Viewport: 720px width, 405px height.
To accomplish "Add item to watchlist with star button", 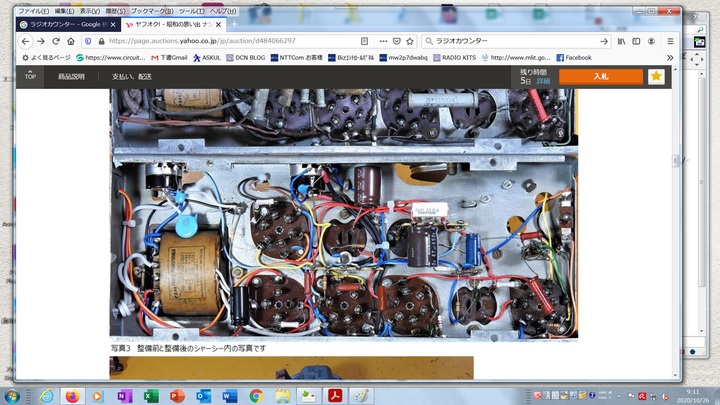I will (x=655, y=76).
